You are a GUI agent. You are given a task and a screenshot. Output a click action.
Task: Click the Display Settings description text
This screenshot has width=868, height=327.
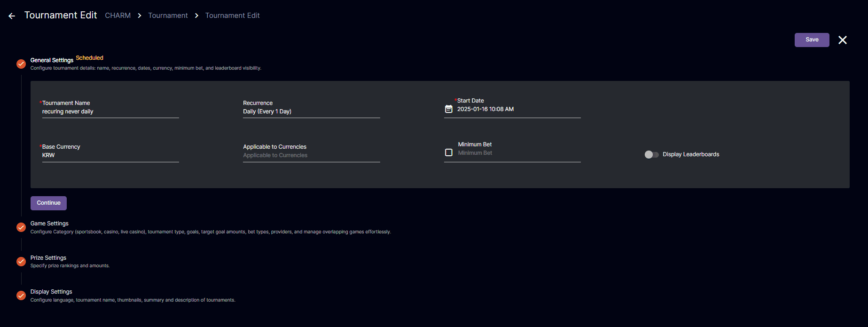[133, 300]
